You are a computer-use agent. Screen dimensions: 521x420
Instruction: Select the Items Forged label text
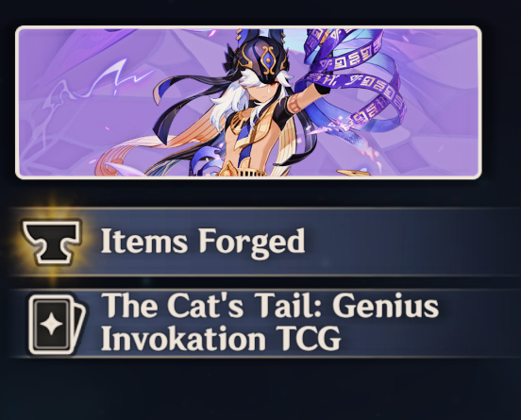click(203, 242)
